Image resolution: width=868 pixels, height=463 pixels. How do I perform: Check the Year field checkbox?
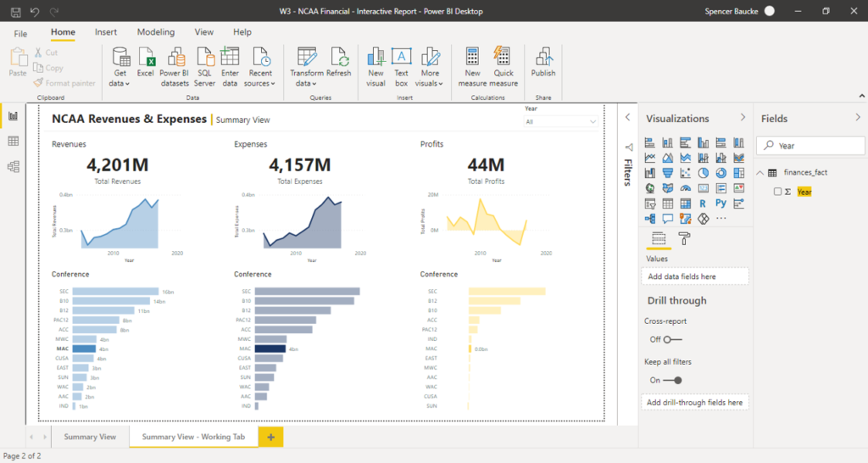click(x=778, y=192)
